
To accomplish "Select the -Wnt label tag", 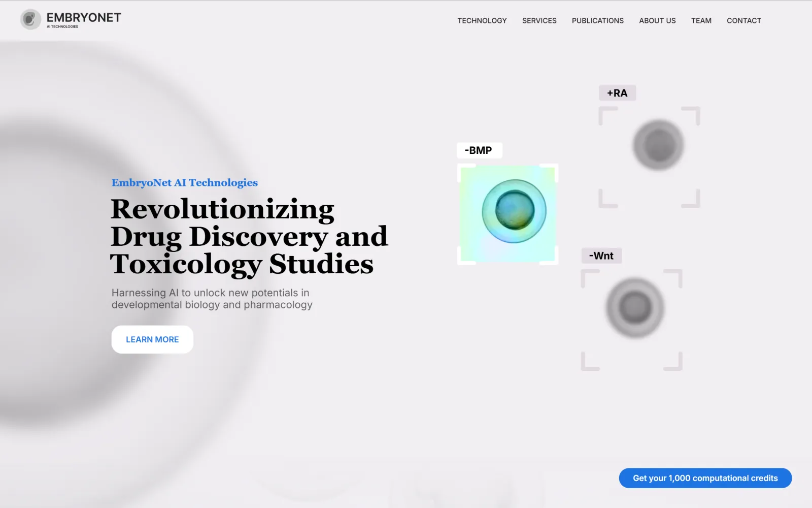I will click(601, 256).
